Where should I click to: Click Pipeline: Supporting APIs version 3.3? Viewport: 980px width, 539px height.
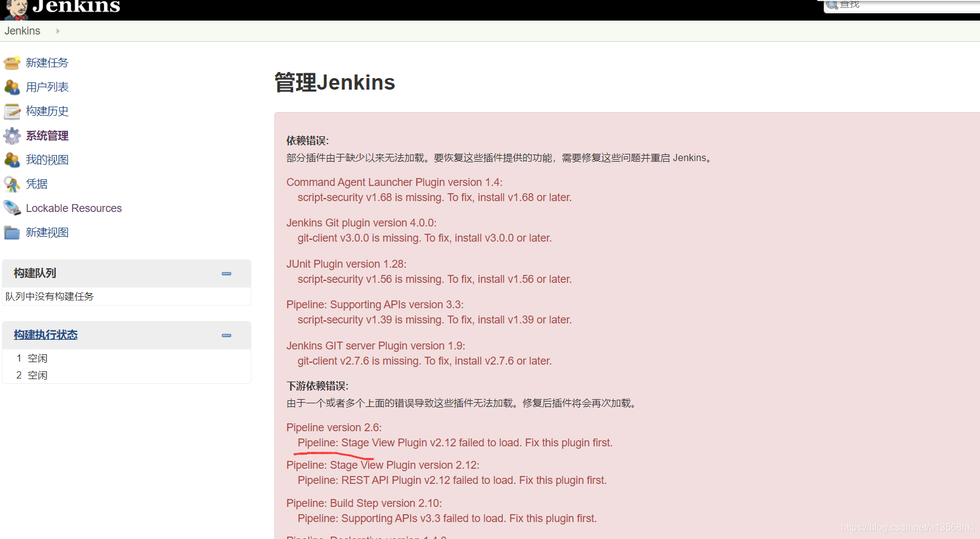tap(375, 305)
